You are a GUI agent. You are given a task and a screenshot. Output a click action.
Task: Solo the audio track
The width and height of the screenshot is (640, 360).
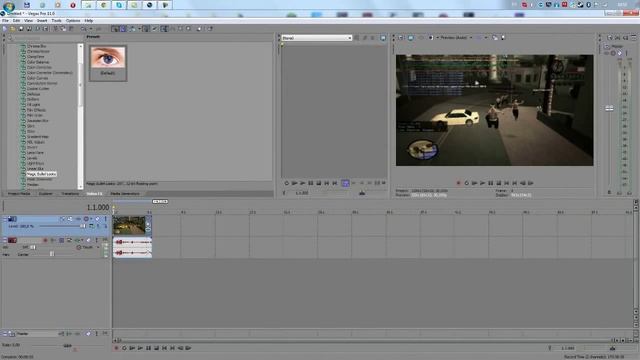[x=97, y=240]
